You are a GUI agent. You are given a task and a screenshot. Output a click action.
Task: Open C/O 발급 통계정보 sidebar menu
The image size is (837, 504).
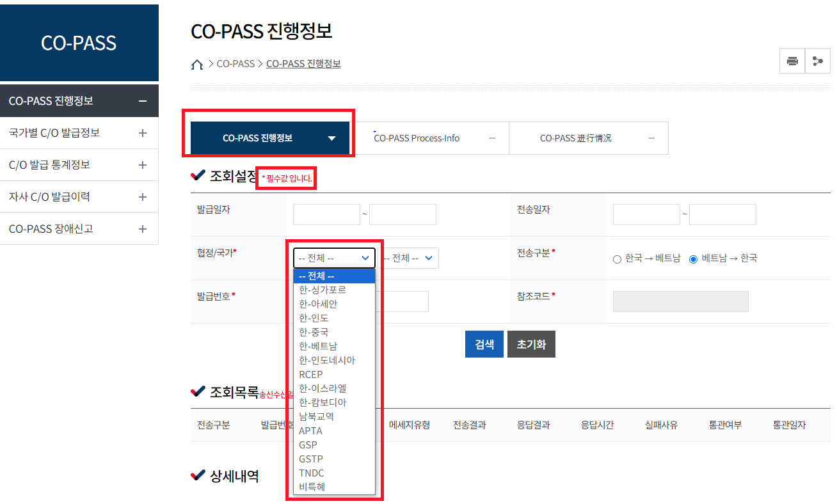pos(79,165)
